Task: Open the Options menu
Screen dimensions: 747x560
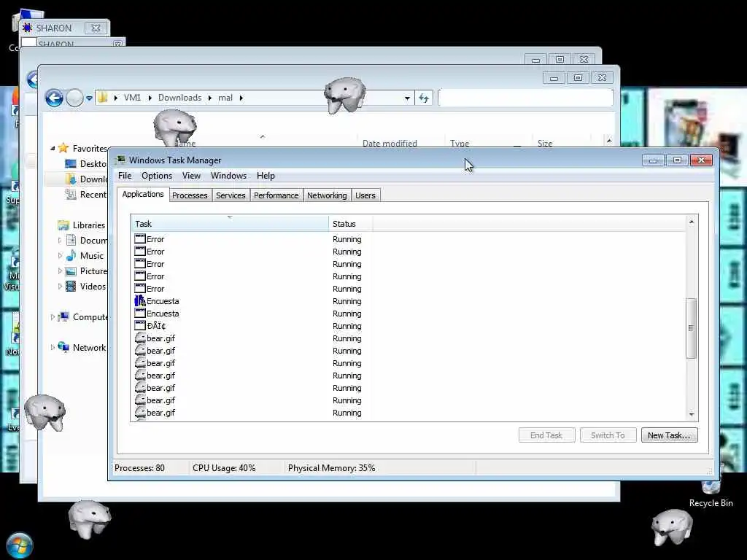Action: click(157, 176)
